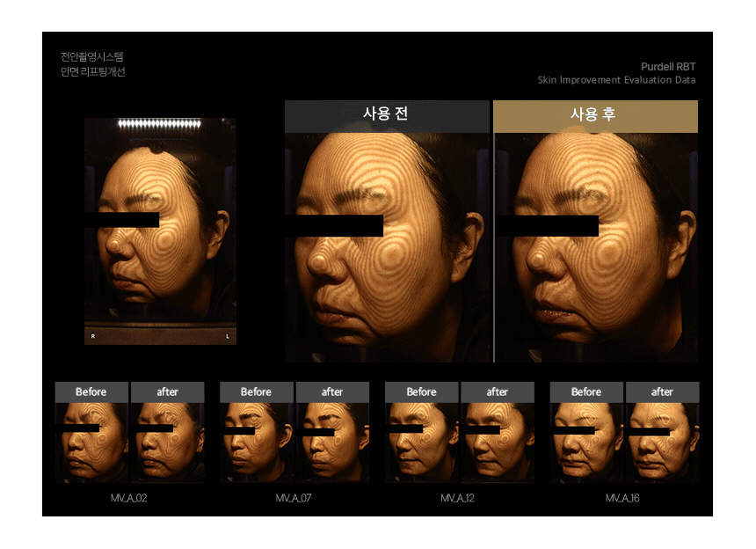Click the 'MV_A_02' caption label
Screen dimensions: 756x549
point(128,498)
